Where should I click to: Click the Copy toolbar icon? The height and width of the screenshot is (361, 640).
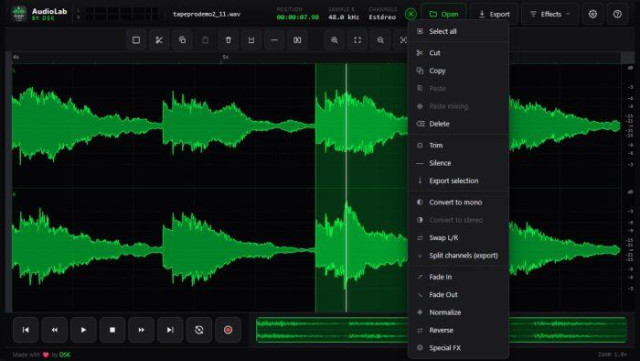[x=182, y=40]
